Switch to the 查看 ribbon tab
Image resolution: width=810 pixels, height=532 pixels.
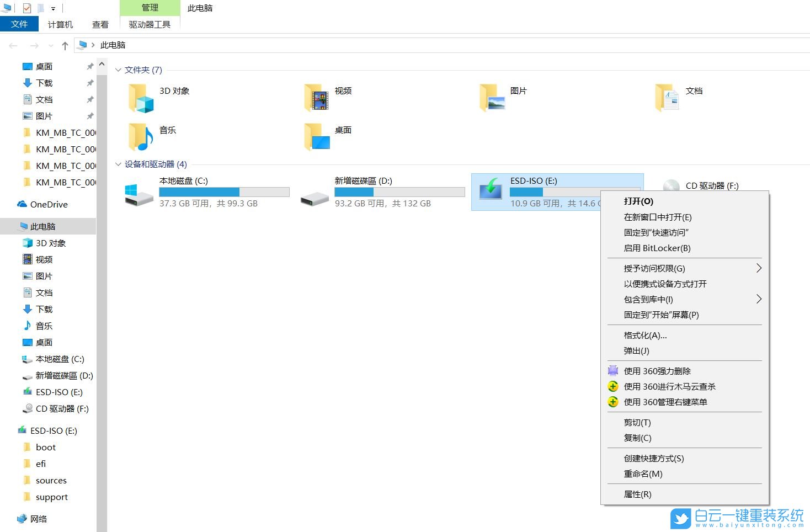pos(100,24)
